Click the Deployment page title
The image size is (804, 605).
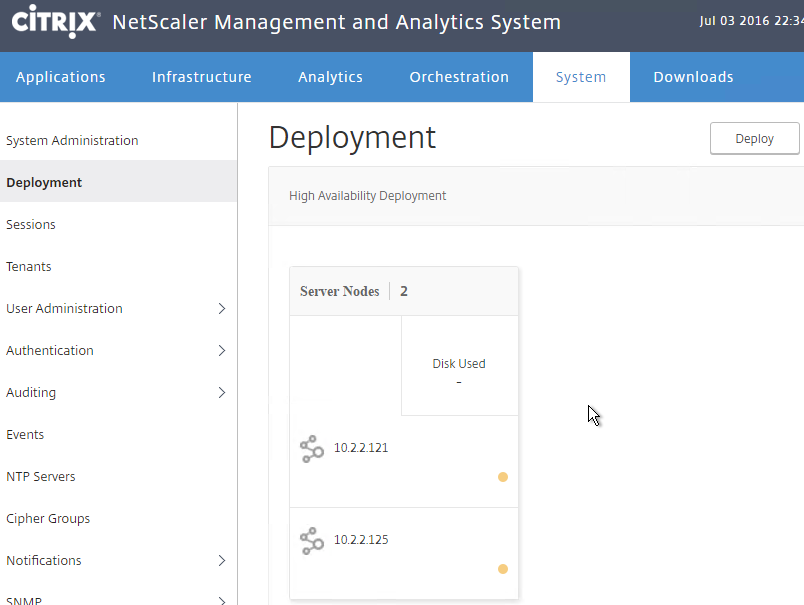tap(352, 137)
